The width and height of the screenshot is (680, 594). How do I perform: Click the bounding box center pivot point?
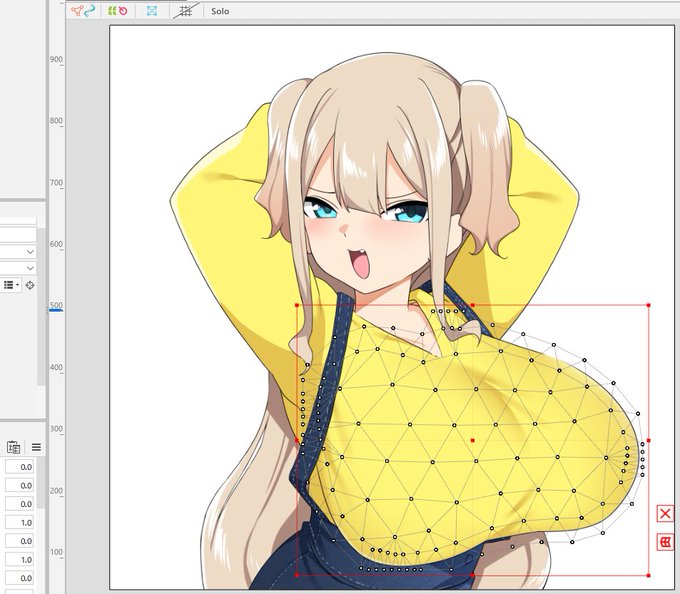pos(472,440)
